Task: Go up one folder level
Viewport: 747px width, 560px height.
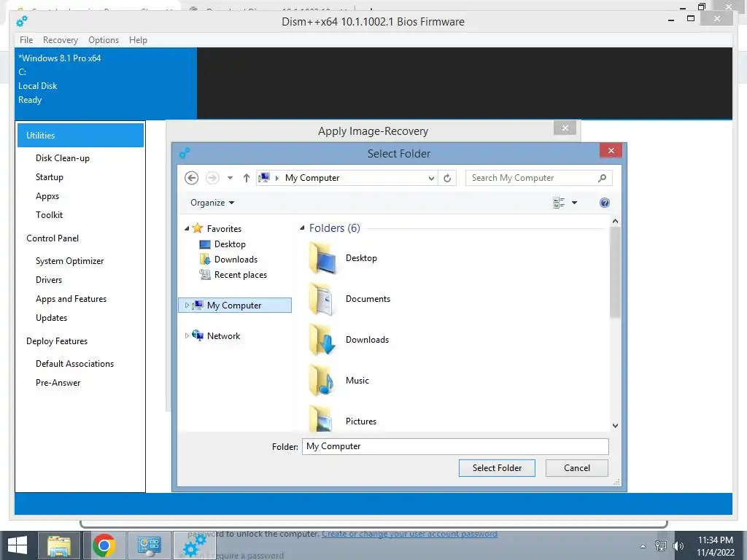Action: [x=247, y=178]
